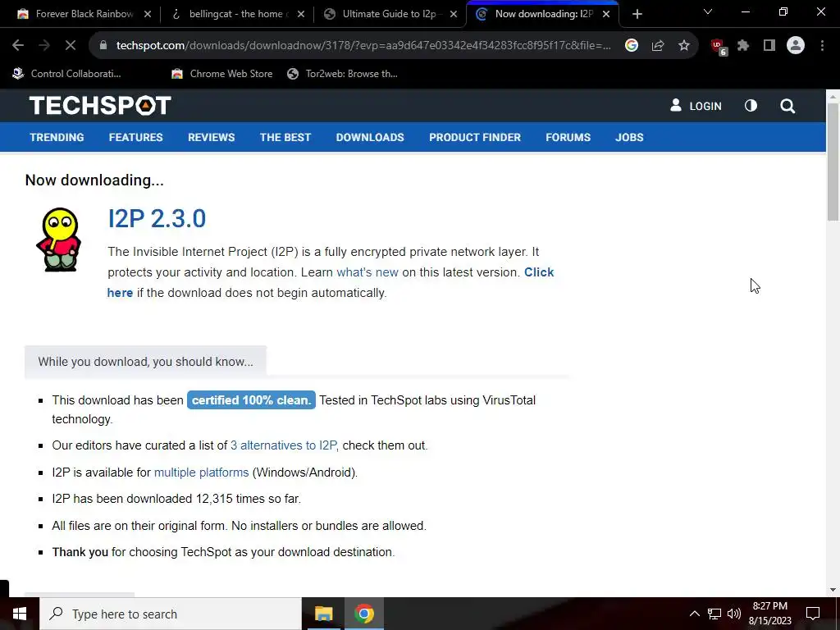Open REVIEWS in the navigation bar
This screenshot has height=630, width=840.
tap(211, 138)
